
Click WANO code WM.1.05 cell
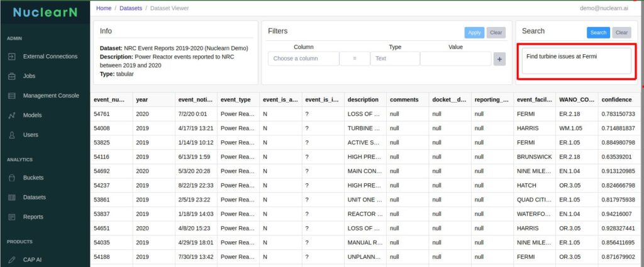(x=577, y=128)
